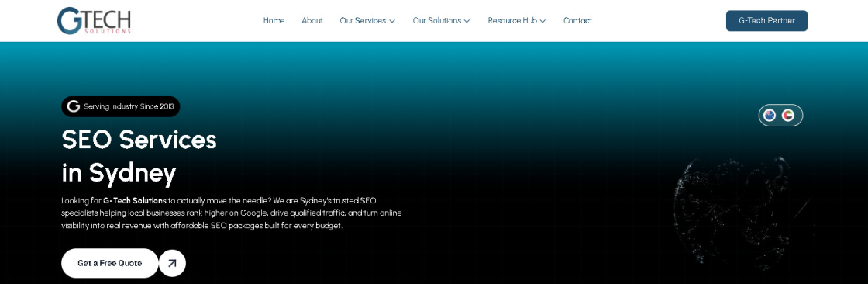Click the G-Tech Partner button

click(766, 20)
